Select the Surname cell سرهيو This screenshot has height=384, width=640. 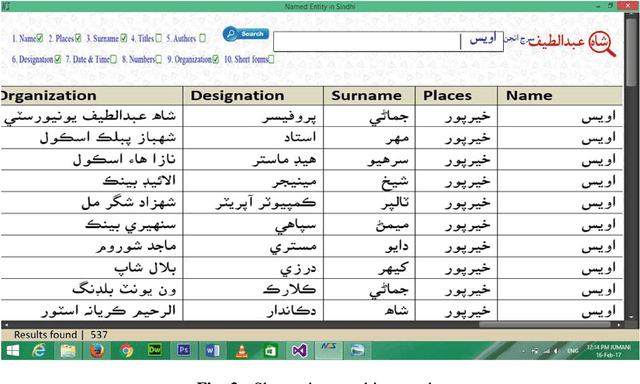369,160
